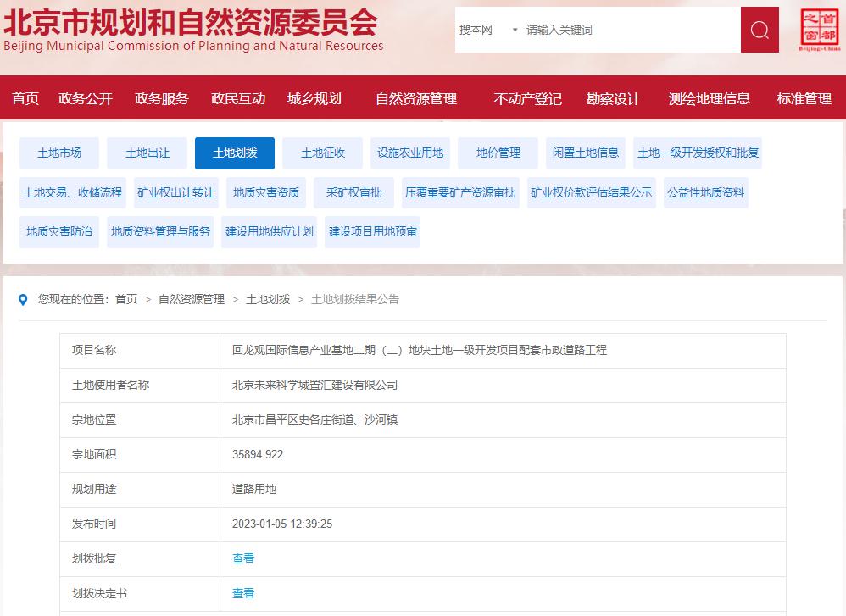The height and width of the screenshot is (616, 846).
Task: Click the location 北京市昌平区史各庄街道、沙河镇
Action: (x=314, y=419)
